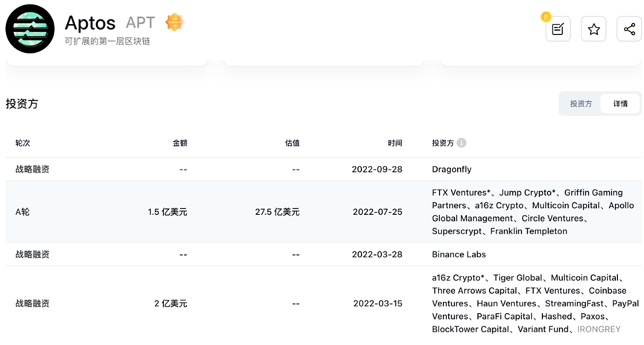Click Three Arrows Capital investor

pos(474,291)
